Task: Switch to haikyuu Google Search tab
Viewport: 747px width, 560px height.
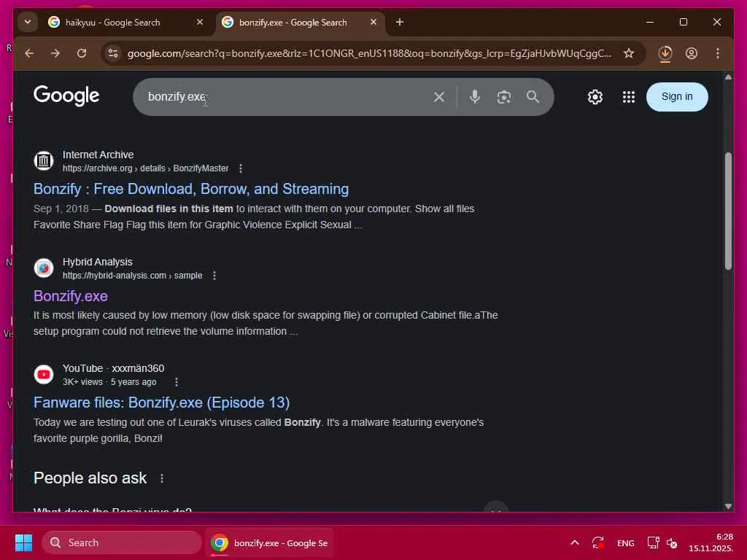Action: (126, 23)
